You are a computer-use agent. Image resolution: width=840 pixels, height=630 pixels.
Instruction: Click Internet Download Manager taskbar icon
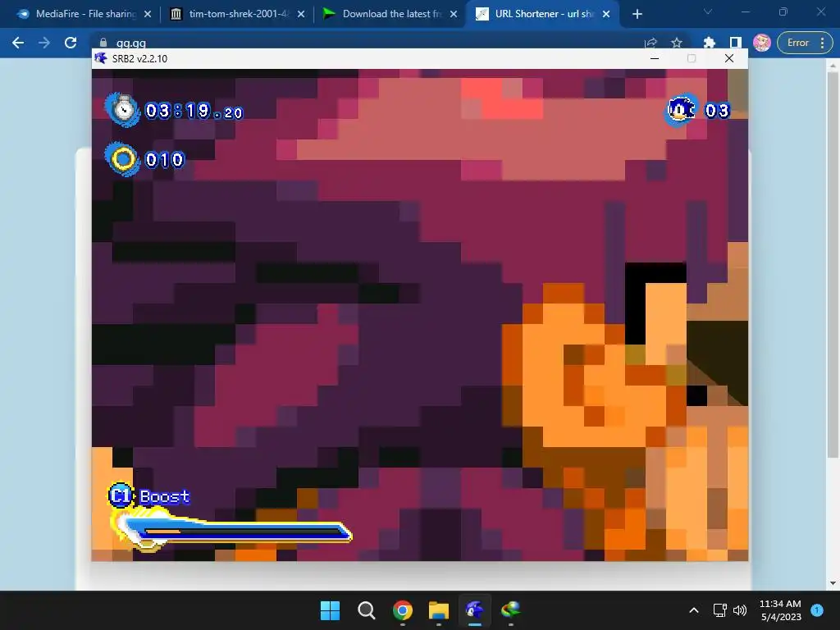[x=510, y=610]
